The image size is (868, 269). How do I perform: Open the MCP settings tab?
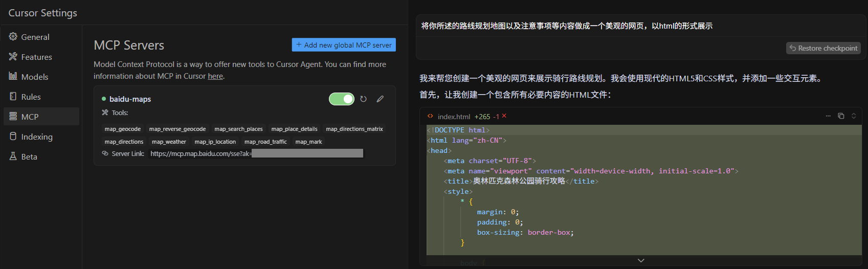(30, 117)
